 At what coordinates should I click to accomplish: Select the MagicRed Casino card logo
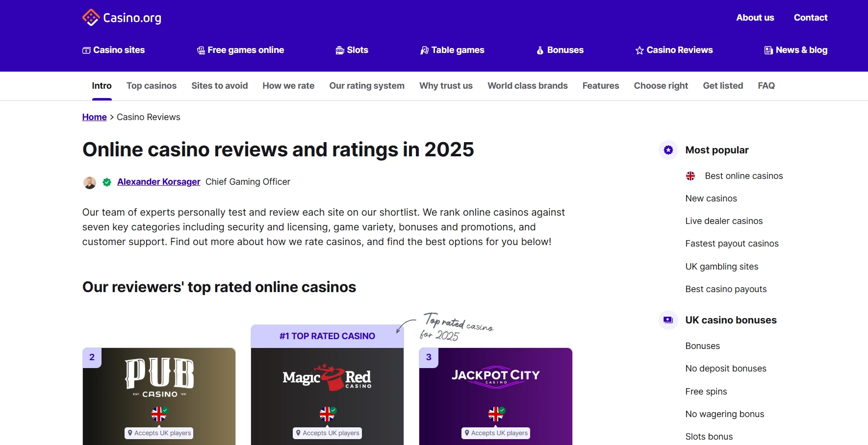pos(327,378)
